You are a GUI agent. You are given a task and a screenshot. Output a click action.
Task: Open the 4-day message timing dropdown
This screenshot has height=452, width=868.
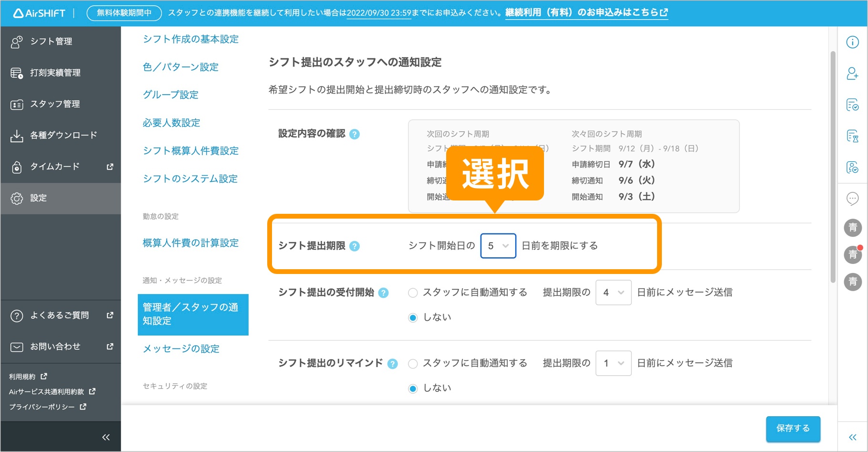pos(613,292)
